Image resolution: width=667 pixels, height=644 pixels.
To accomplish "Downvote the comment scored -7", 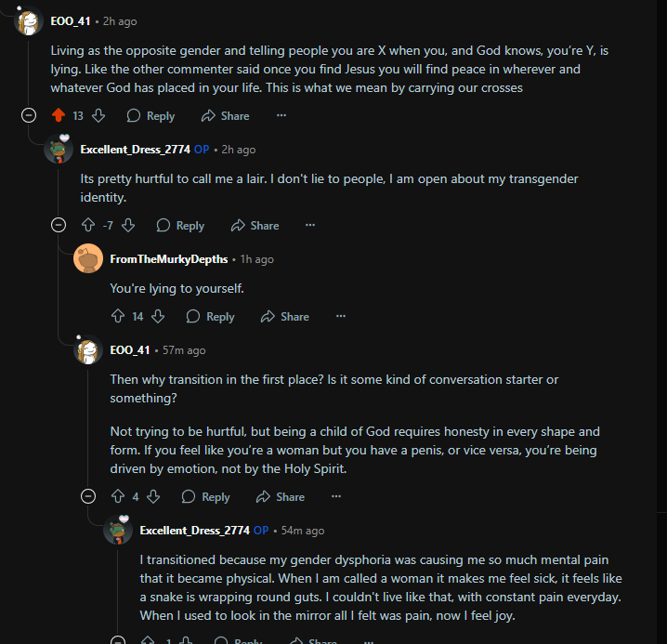I will [x=129, y=226].
